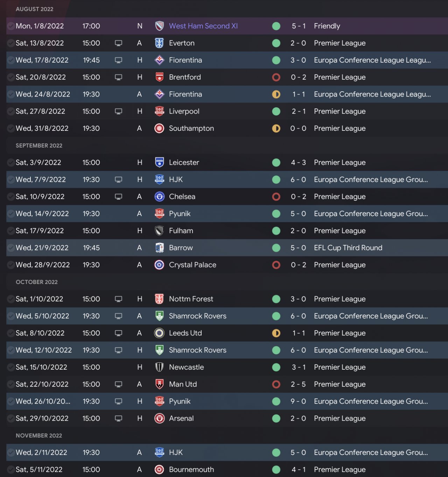Screen dimensions: 448x477
Task: Select the Chelsea club badge
Action: [159, 197]
